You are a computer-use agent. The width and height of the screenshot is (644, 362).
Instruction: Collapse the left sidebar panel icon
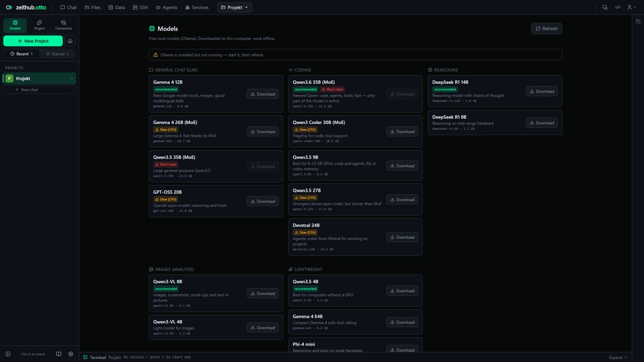8,354
